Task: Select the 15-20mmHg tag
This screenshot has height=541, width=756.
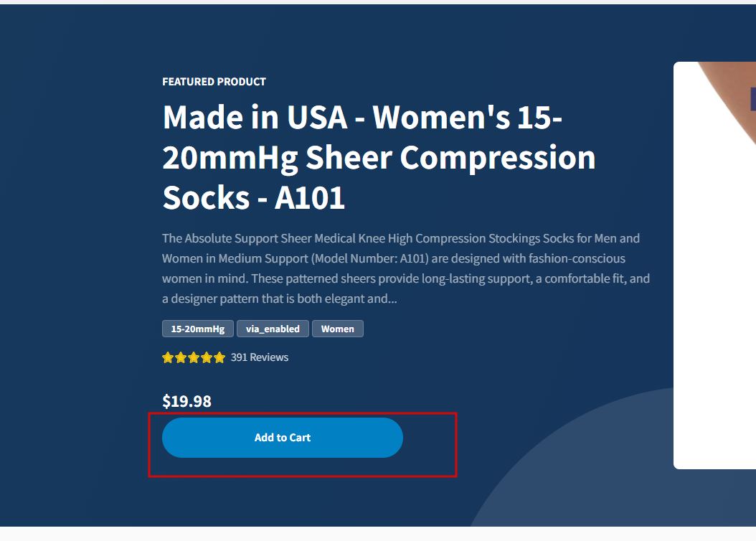Action: coord(198,329)
